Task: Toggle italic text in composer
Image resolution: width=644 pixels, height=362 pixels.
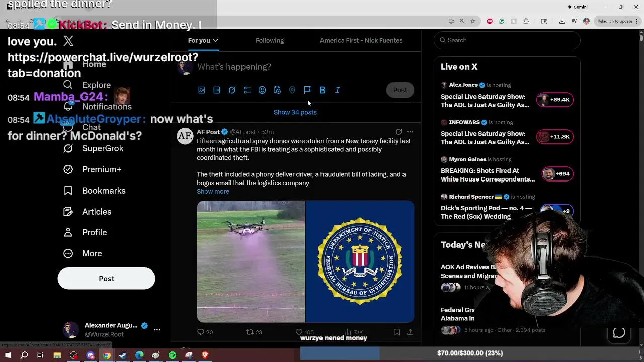Action: (338, 90)
